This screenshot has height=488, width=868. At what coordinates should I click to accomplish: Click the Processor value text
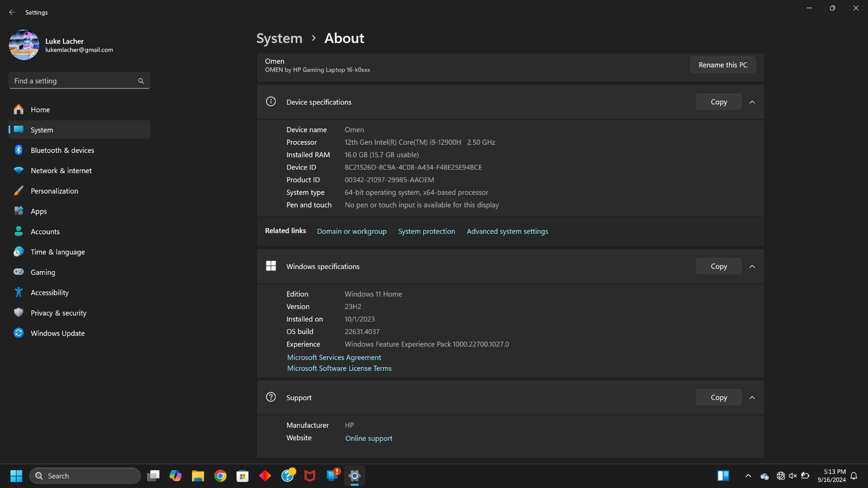point(420,143)
